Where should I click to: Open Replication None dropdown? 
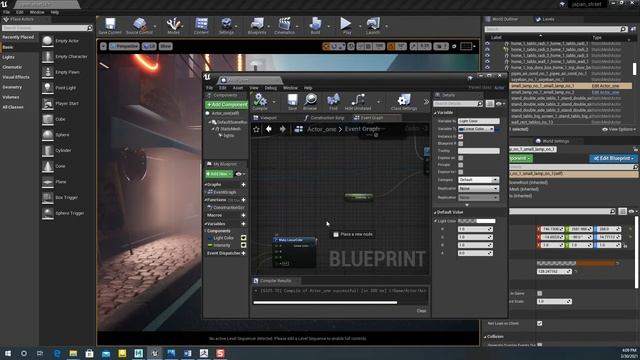478,189
